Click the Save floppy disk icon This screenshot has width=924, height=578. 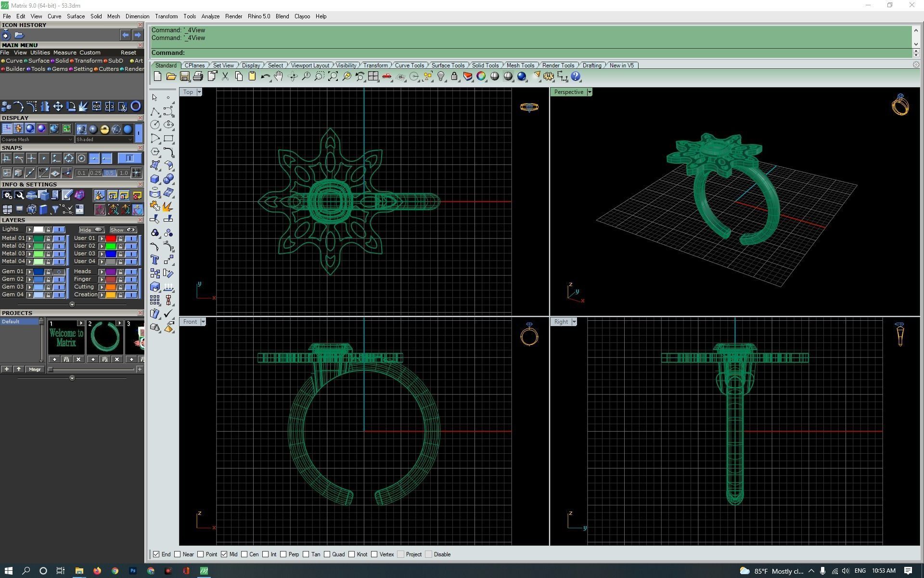(x=184, y=77)
